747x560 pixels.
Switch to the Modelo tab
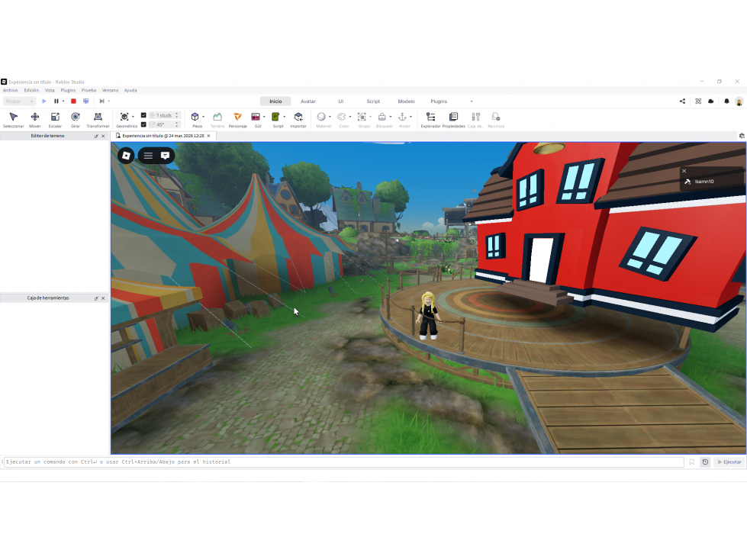click(407, 101)
